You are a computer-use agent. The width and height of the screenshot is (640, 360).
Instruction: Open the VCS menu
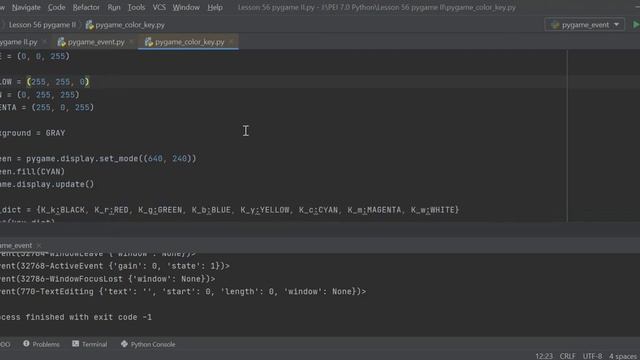pos(159,7)
